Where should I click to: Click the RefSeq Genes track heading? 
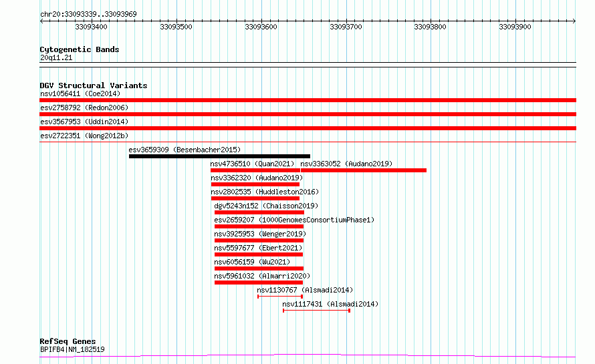pyautogui.click(x=68, y=341)
